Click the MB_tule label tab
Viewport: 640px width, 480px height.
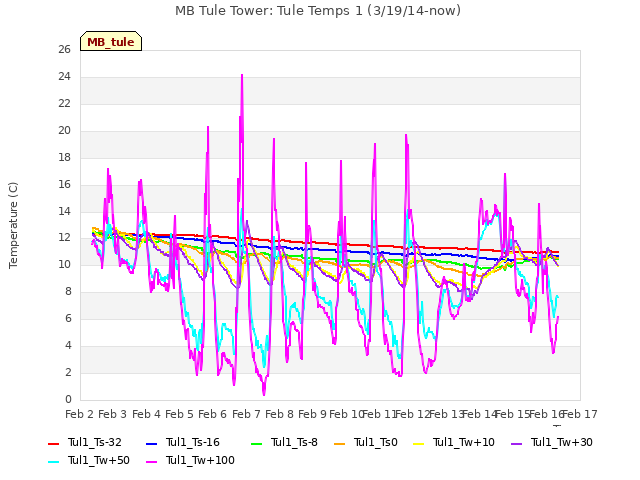click(x=111, y=41)
